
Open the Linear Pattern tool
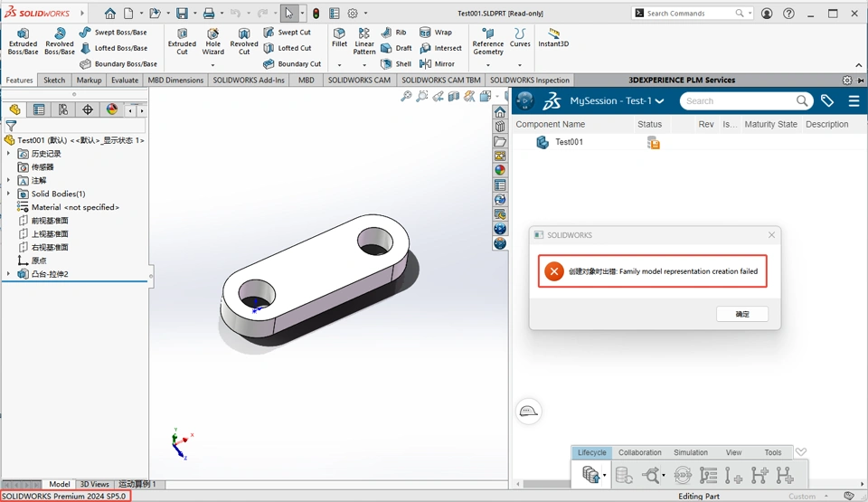pyautogui.click(x=364, y=42)
